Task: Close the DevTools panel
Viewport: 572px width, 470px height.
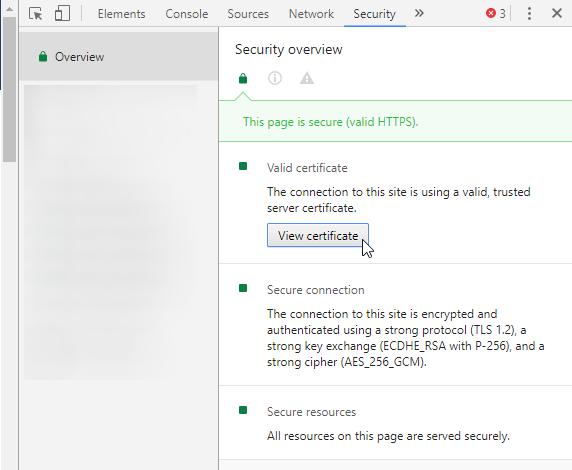Action: click(557, 14)
